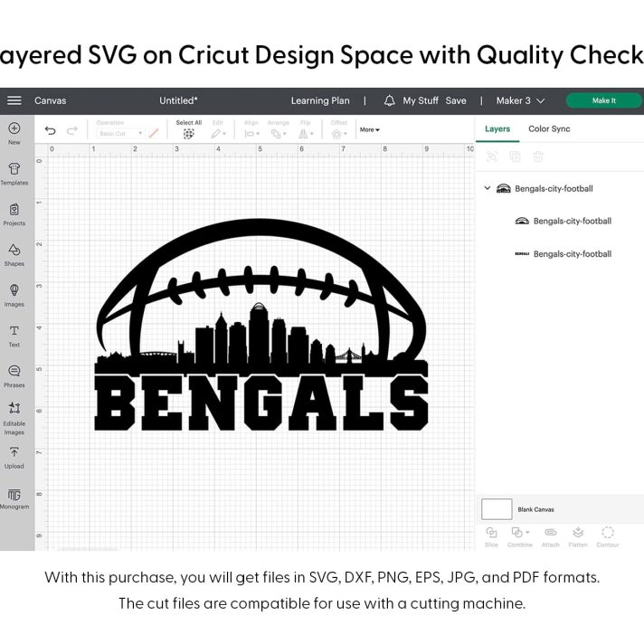Click the Undo arrow

tap(50, 130)
